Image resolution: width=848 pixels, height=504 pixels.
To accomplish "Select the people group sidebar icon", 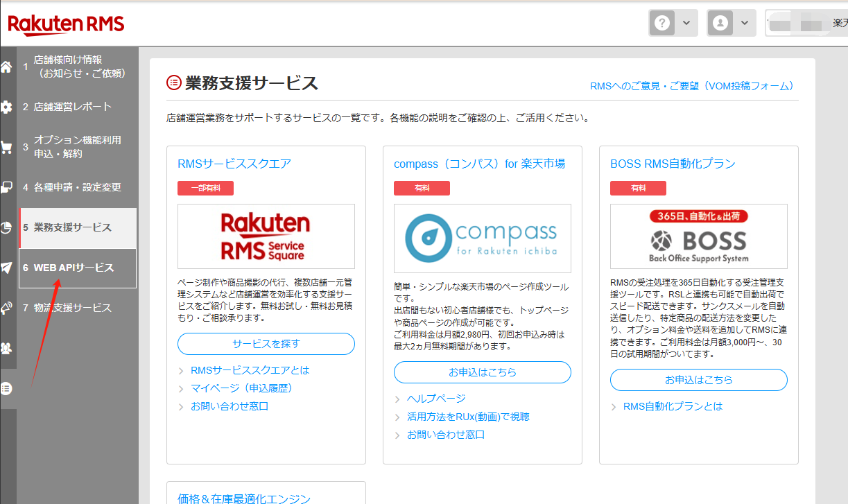I will 6,348.
